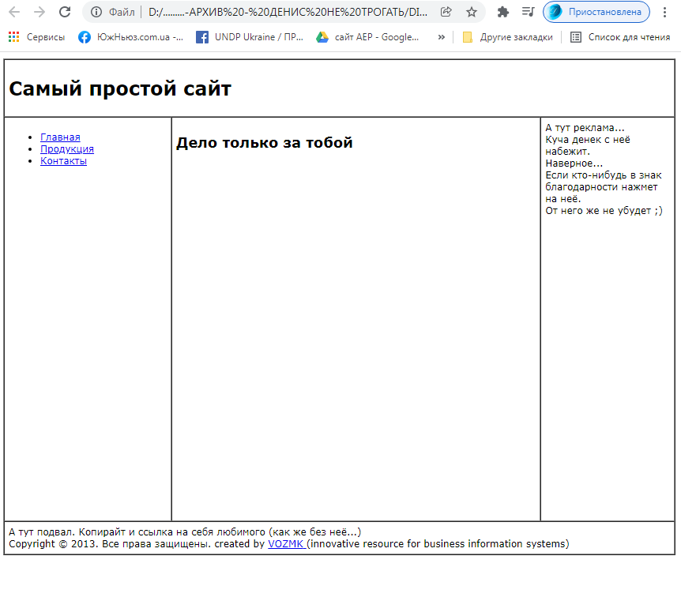Open the media control icon
The image size is (681, 616).
click(x=528, y=12)
